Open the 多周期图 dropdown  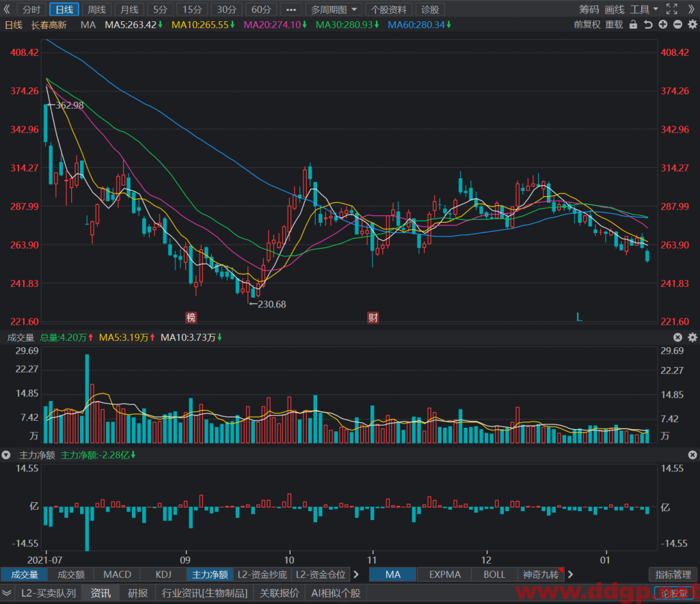coord(334,10)
